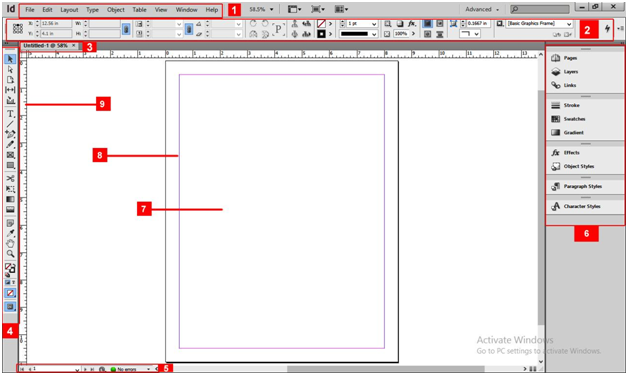
Task: Open the stroke type dropdown
Action: tap(374, 34)
